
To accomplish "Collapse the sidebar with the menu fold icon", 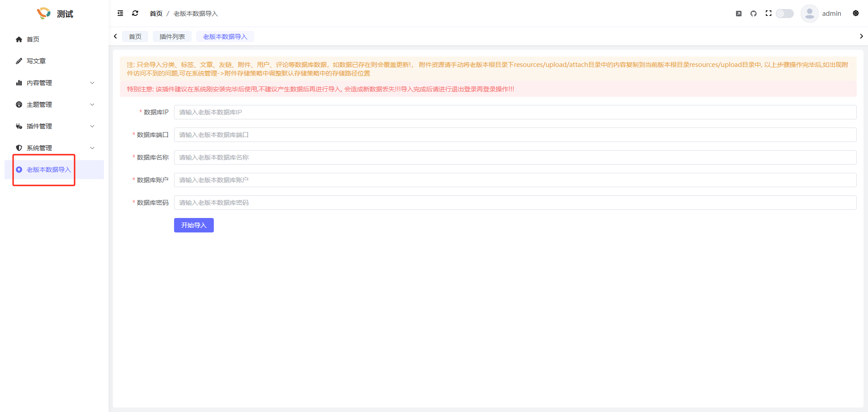I will coord(120,14).
